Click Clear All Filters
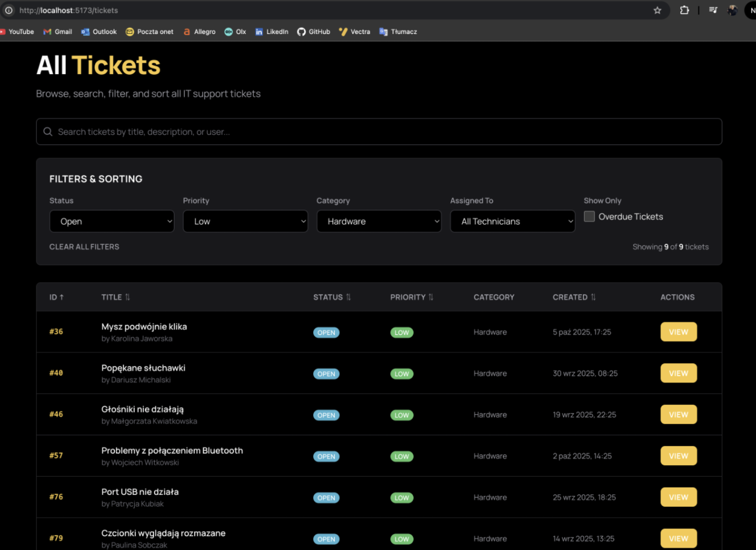The image size is (756, 550). point(84,247)
